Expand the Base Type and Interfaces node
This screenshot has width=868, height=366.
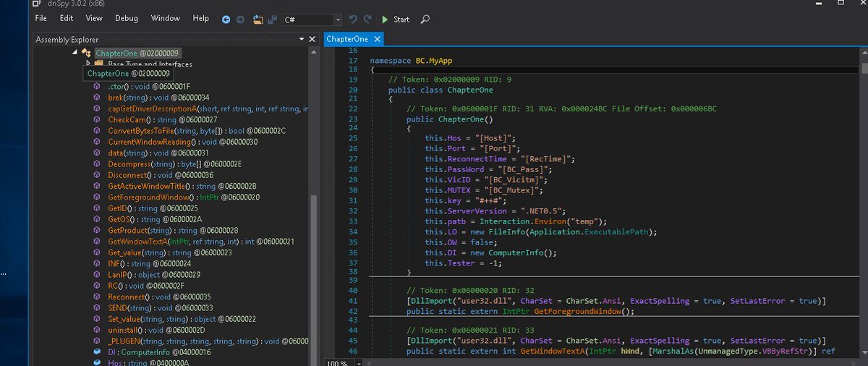88,64
